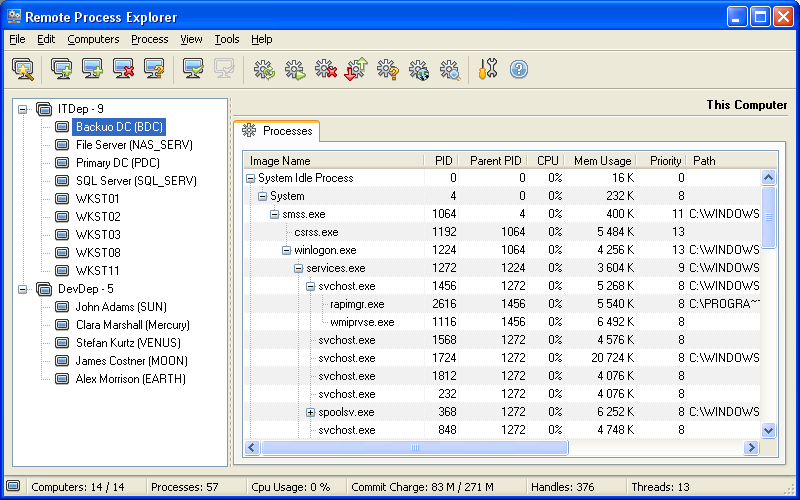This screenshot has height=500, width=800.
Task: Click the PID column header
Action: (x=443, y=160)
